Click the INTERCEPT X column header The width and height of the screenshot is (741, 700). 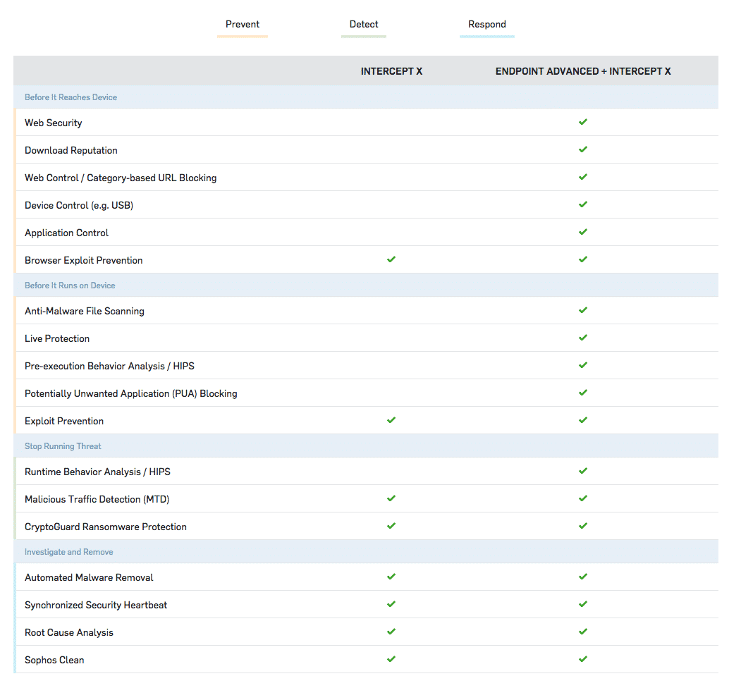pyautogui.click(x=391, y=71)
